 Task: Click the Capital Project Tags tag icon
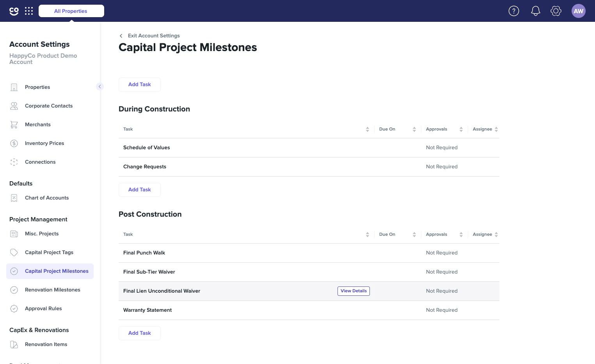click(14, 253)
